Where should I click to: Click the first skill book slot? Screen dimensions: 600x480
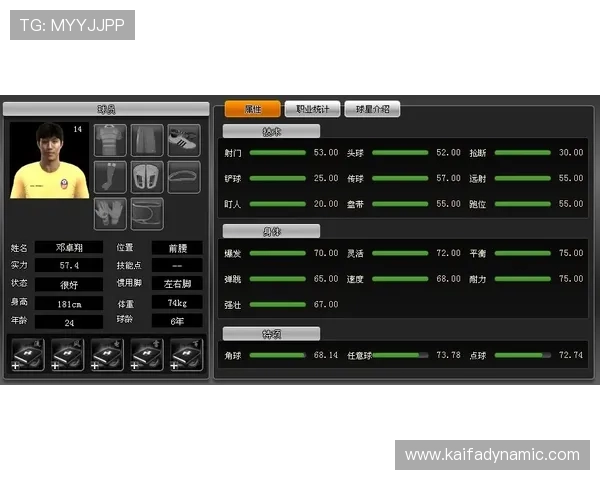[28, 355]
